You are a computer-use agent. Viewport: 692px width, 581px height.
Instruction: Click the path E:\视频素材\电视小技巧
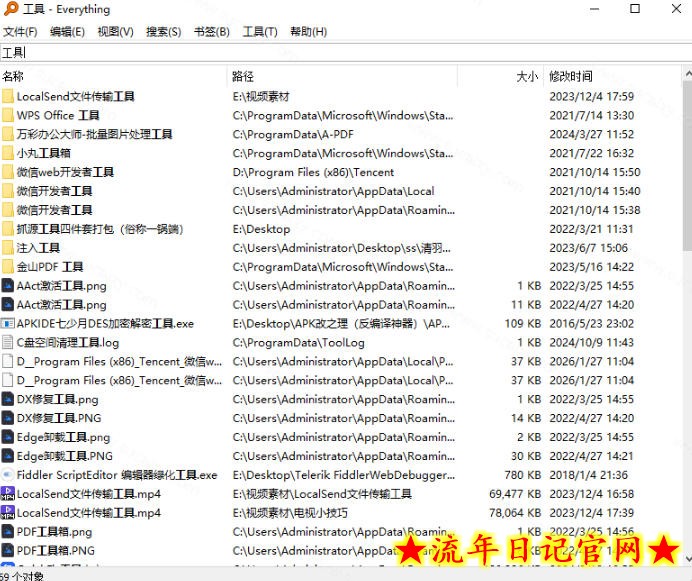click(x=290, y=513)
